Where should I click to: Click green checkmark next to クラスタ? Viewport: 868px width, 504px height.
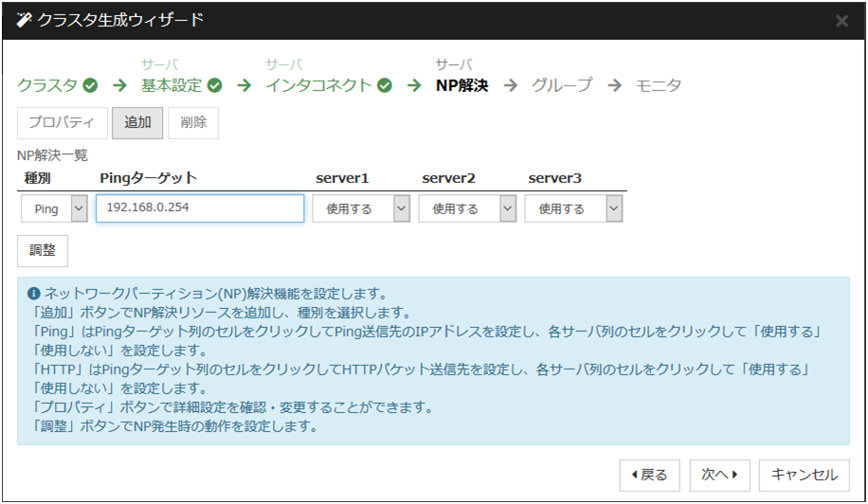click(90, 85)
